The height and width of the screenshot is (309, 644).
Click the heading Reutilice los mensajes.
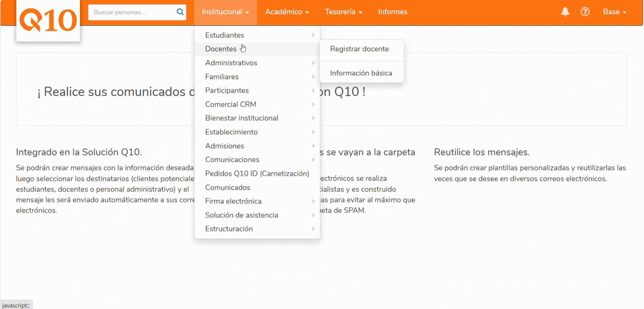[x=482, y=152]
